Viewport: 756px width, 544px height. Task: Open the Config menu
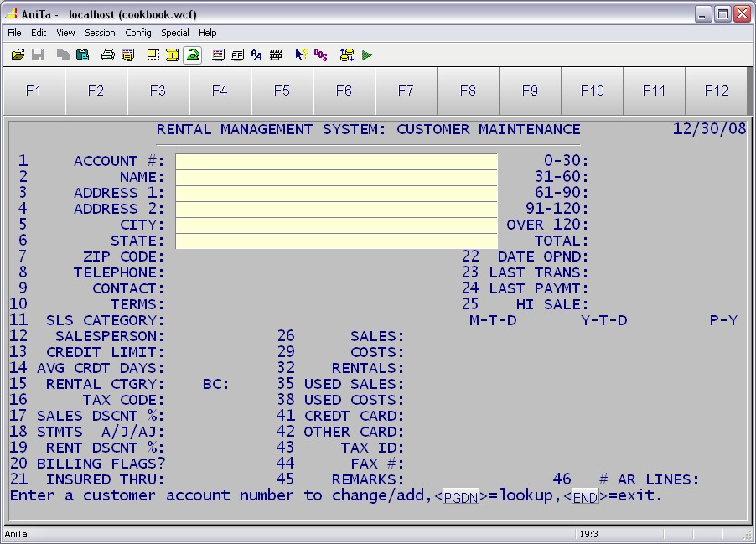coord(138,33)
